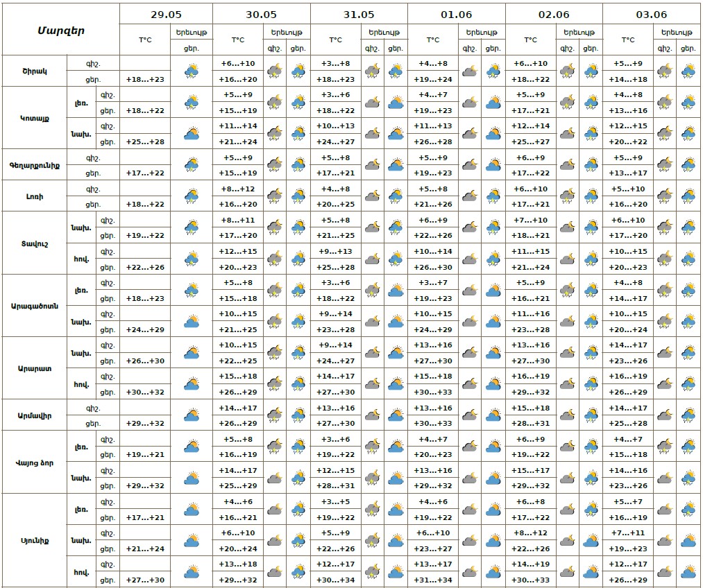This screenshot has width=703, height=588.
Task: Click the +31…+34 temperature cell
Action: (433, 580)
